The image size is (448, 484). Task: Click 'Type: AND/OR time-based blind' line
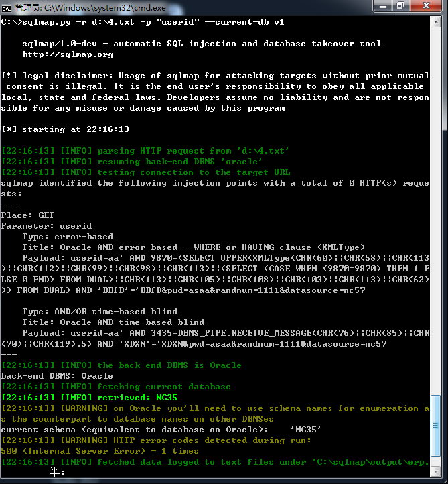(x=100, y=312)
